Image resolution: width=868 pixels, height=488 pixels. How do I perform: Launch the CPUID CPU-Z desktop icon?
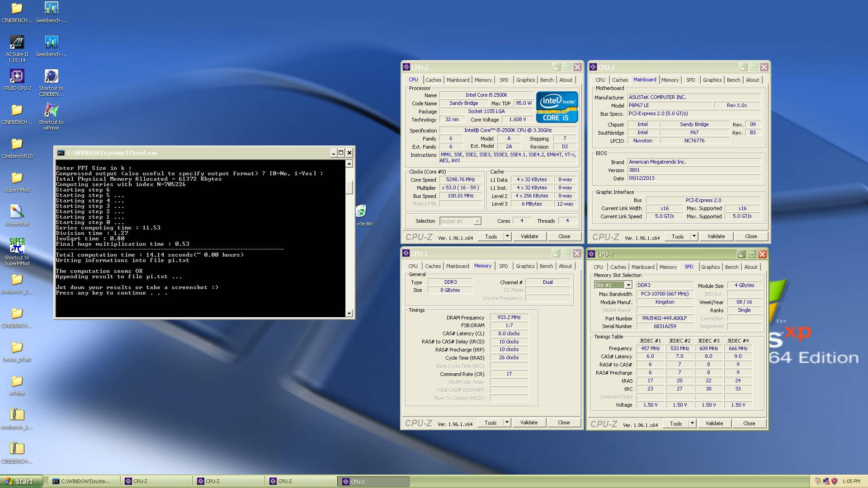coord(17,80)
